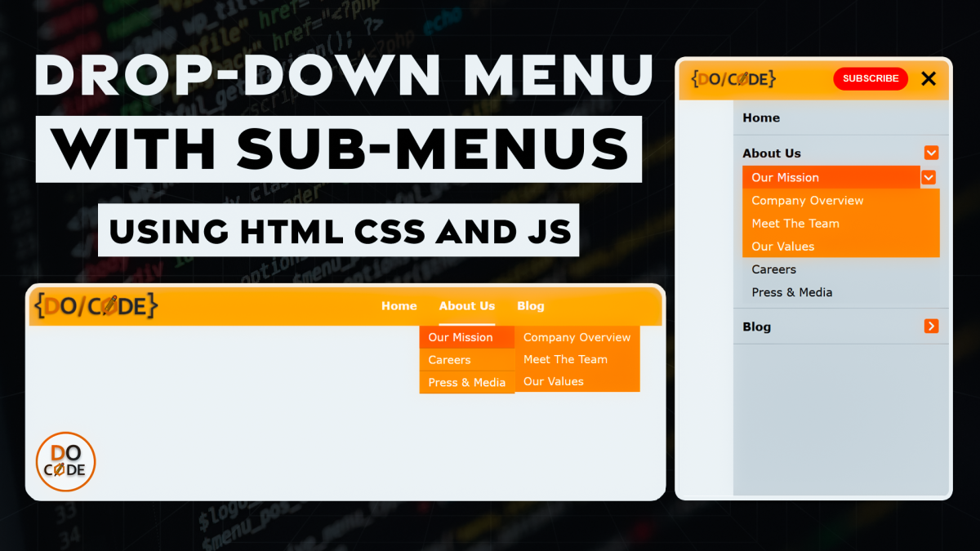Click Our Values in the orange sub-menu
This screenshot has height=551, width=980.
coord(553,381)
